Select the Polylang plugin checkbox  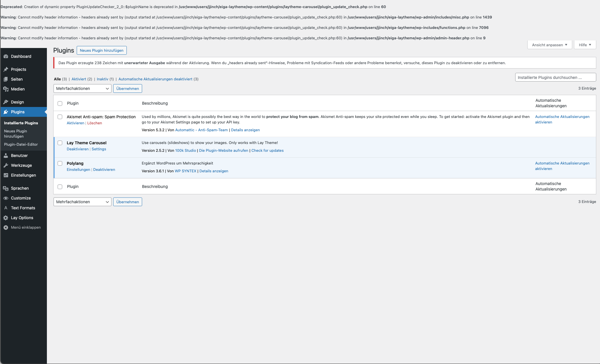pyautogui.click(x=60, y=163)
